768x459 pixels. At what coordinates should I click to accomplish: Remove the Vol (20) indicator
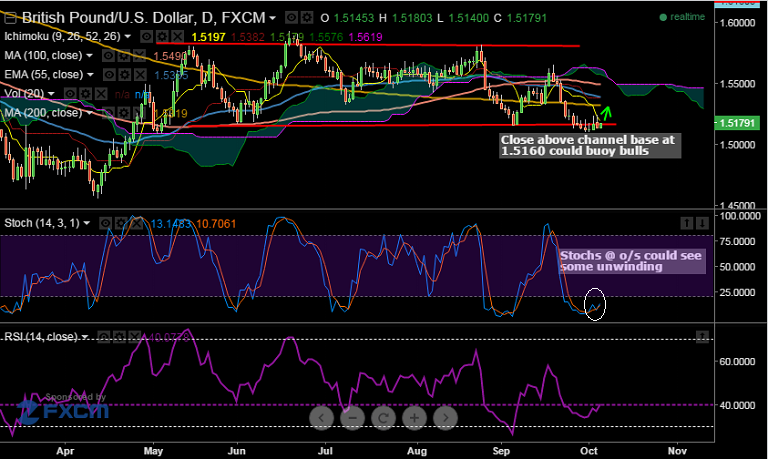[101, 94]
